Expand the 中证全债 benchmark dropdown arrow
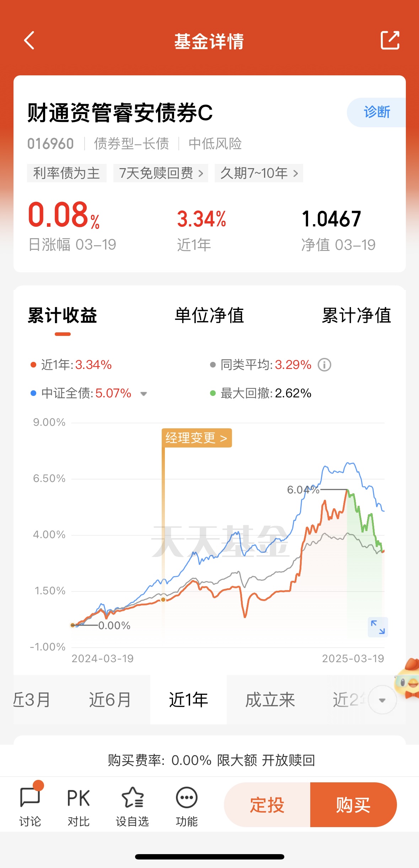 pyautogui.click(x=144, y=393)
